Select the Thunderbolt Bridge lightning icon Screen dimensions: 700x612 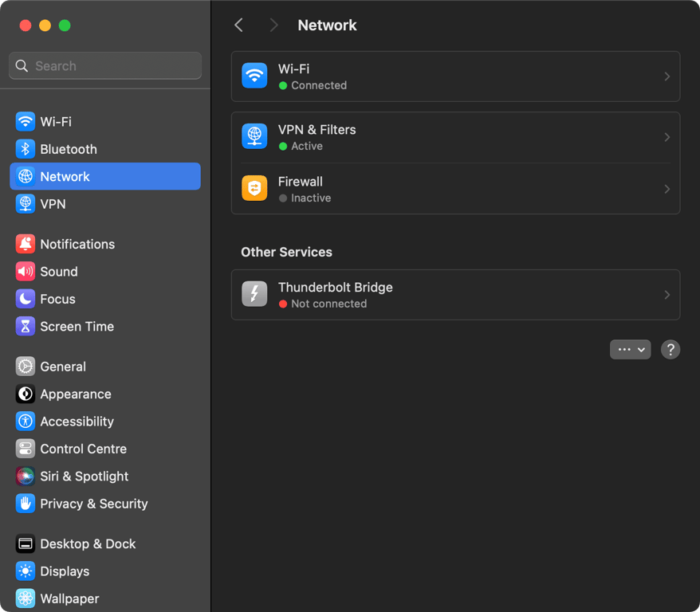(x=254, y=294)
